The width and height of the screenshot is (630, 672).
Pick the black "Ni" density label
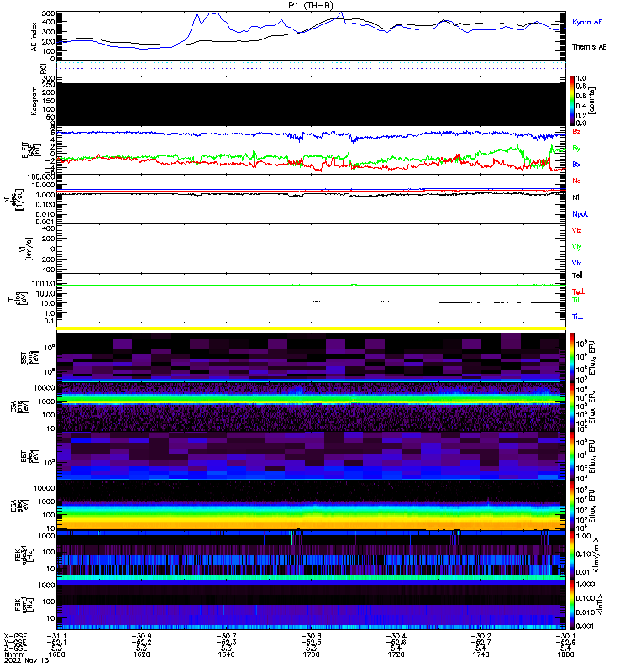coord(575,197)
